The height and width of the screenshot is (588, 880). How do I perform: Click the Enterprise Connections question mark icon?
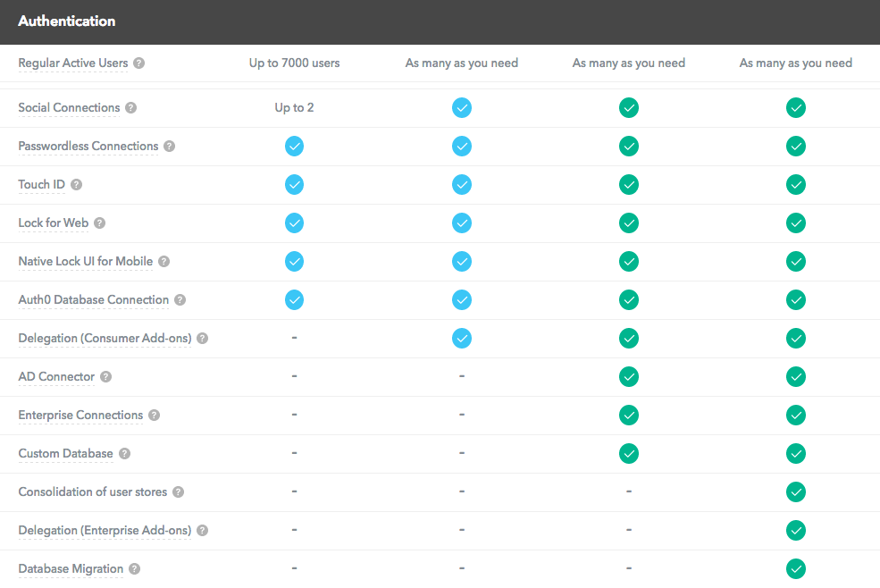pyautogui.click(x=154, y=416)
